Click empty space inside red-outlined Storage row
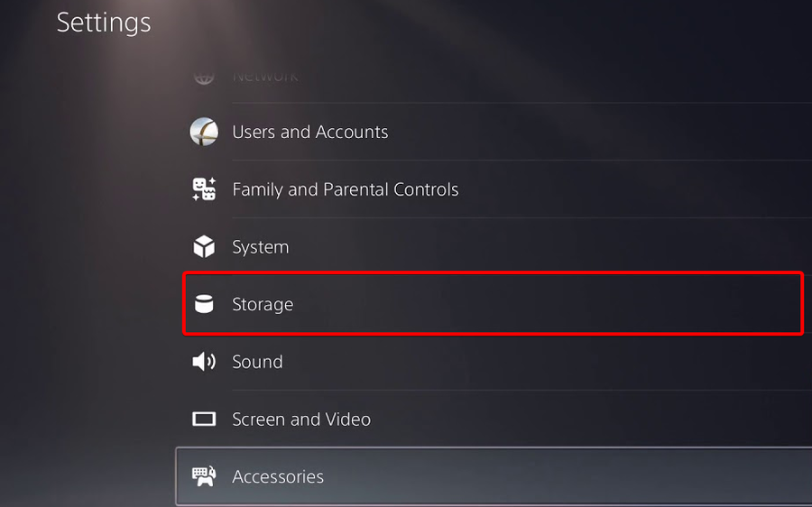812x507 pixels. click(x=544, y=304)
